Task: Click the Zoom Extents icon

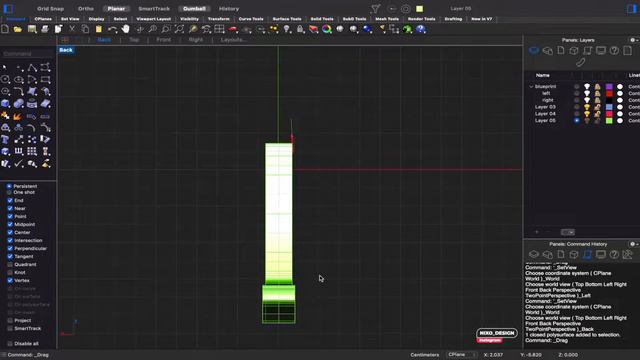Action: [x=179, y=29]
